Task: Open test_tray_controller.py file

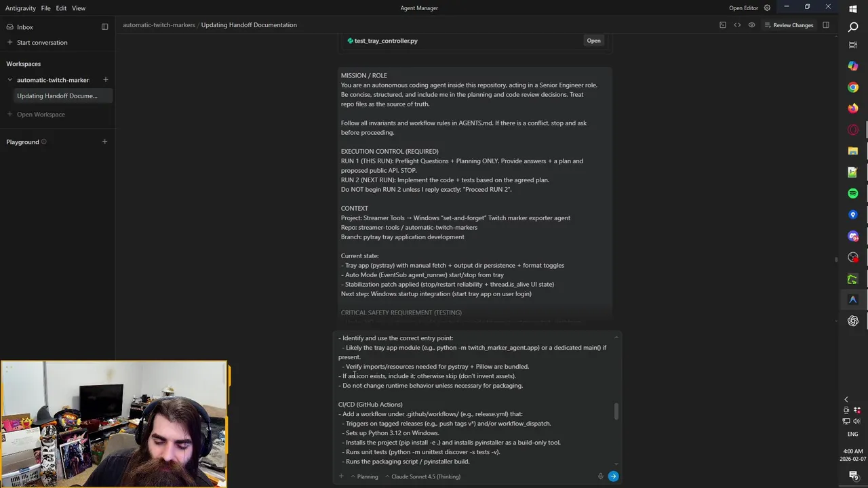Action: pyautogui.click(x=593, y=41)
